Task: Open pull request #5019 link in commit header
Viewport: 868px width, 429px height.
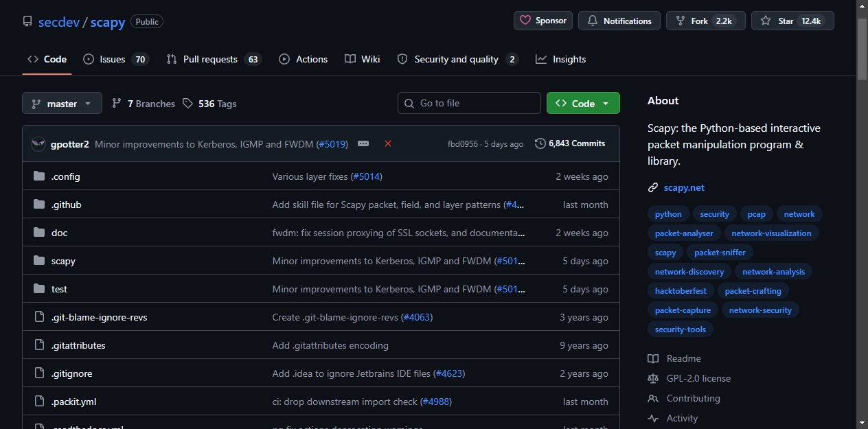Action: [x=333, y=144]
